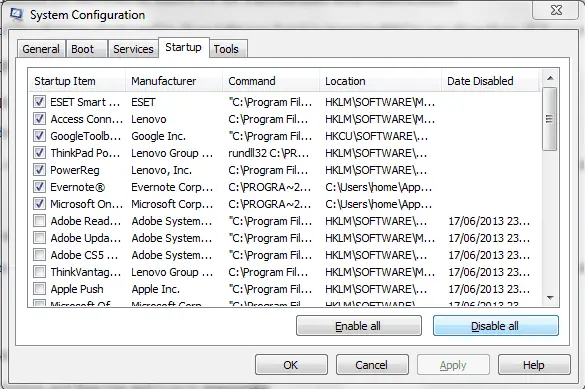Select the manufacturer cell 'ESET'

tap(143, 102)
